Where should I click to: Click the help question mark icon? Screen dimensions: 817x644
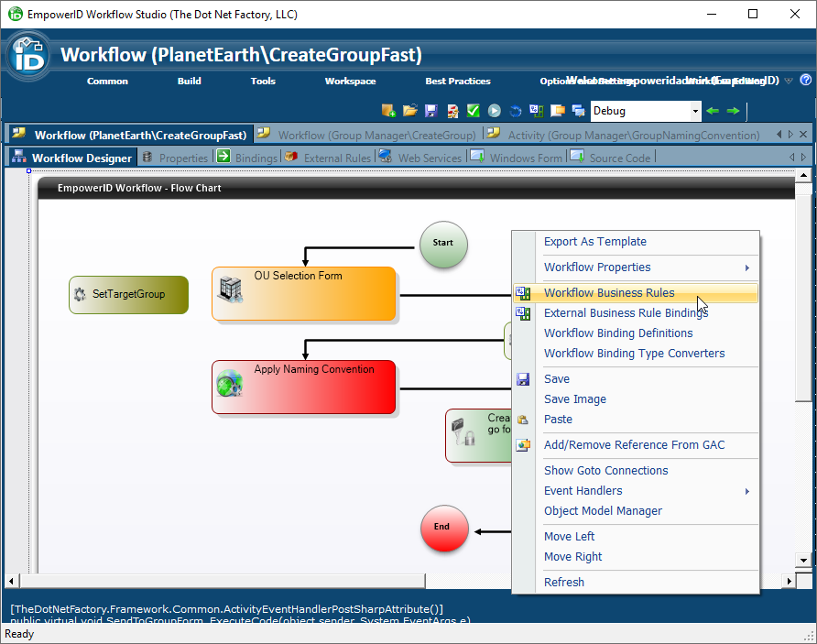[x=806, y=81]
